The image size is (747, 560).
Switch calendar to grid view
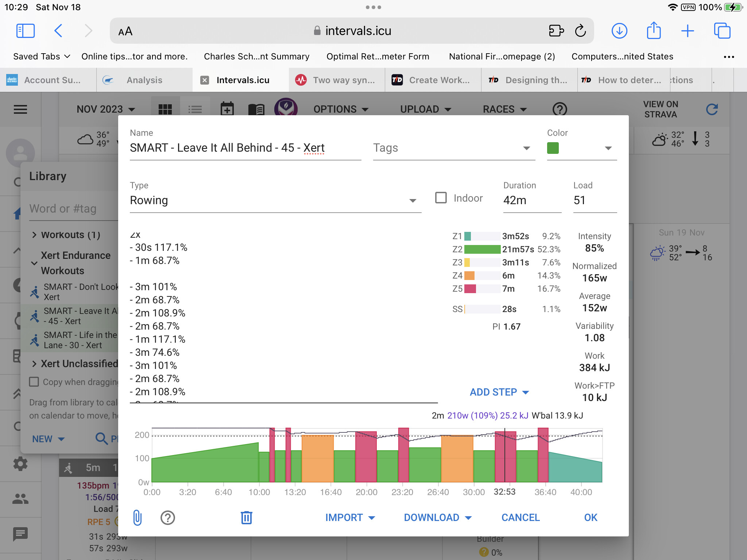(165, 109)
